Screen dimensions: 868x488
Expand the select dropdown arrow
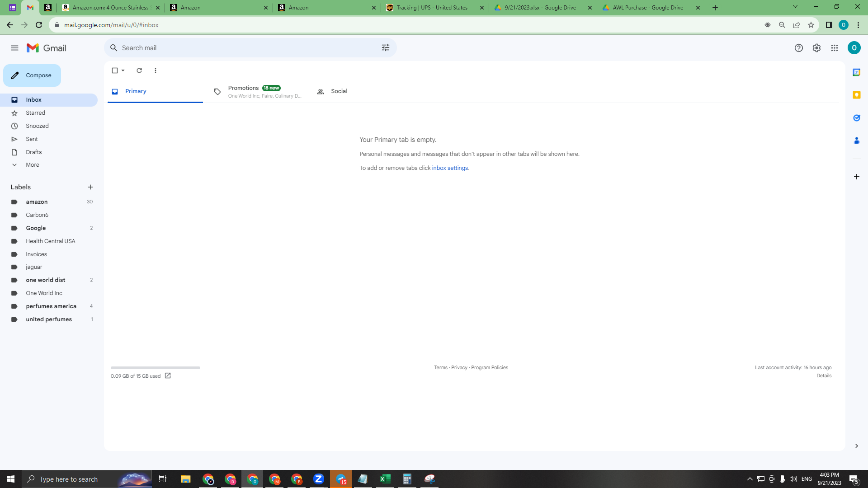click(123, 70)
